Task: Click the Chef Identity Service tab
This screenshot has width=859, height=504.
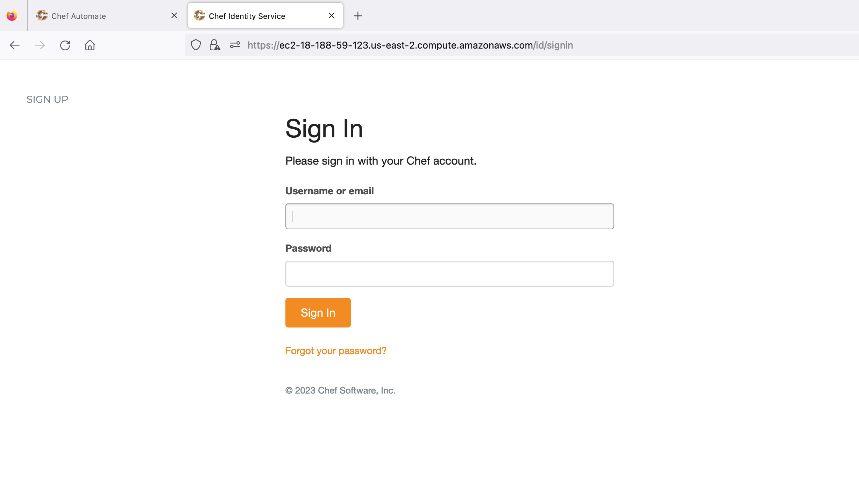Action: [265, 15]
